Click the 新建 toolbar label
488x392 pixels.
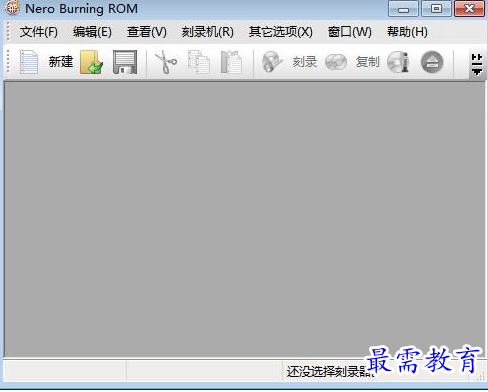point(61,62)
